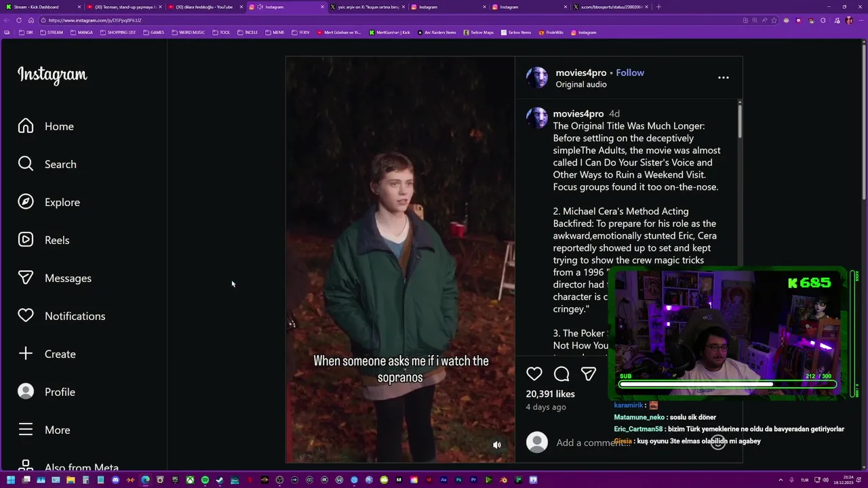Open Messages in the sidebar
868x488 pixels.
pyautogui.click(x=54, y=278)
